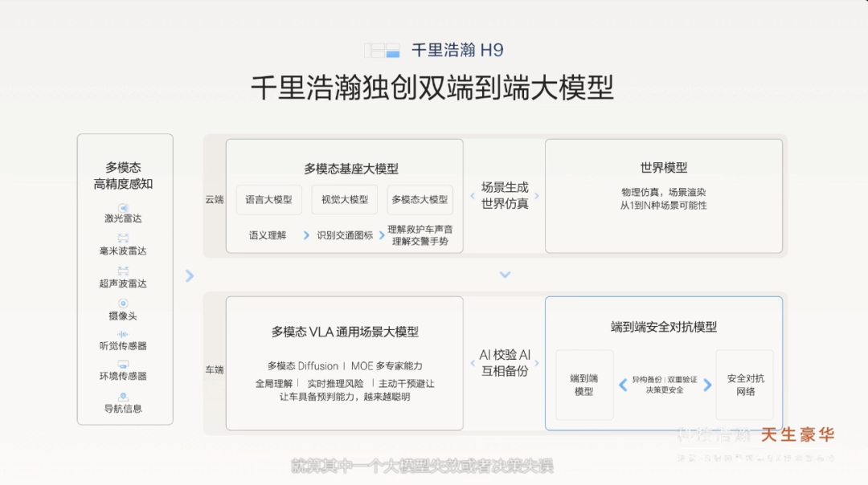Click the 物理仿真，场景渲染 text
Screen dimensions: 868x485
(664, 193)
